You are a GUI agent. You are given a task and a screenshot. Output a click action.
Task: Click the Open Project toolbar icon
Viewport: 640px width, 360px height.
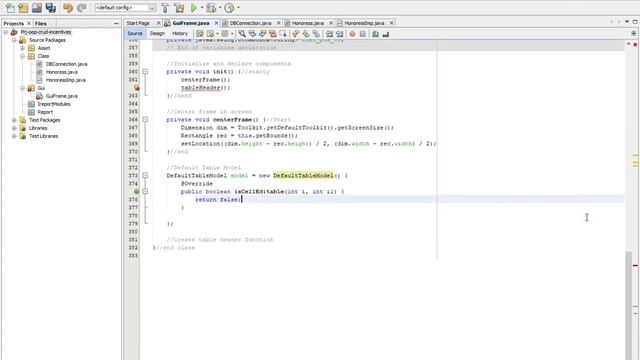tap(37, 7)
